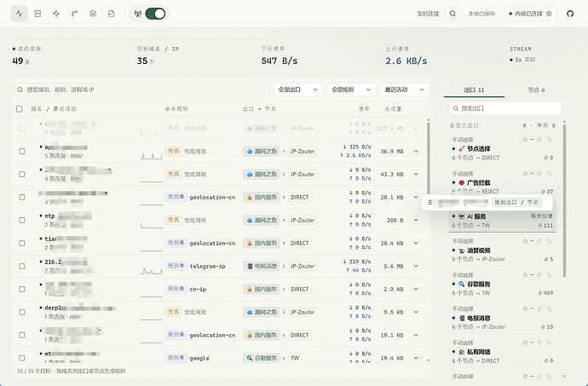
Task: Click the down arrow under connections scrollbar
Action: (x=429, y=360)
